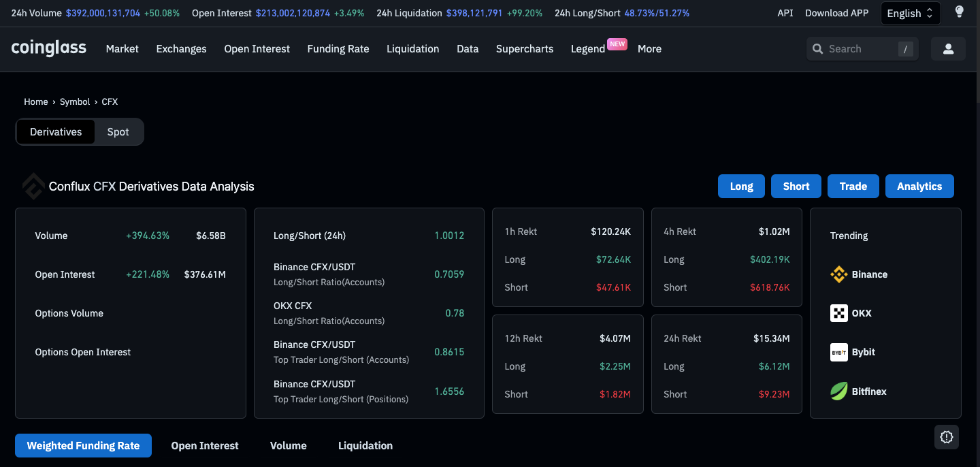
Task: Click the Download APP link
Action: tap(837, 13)
